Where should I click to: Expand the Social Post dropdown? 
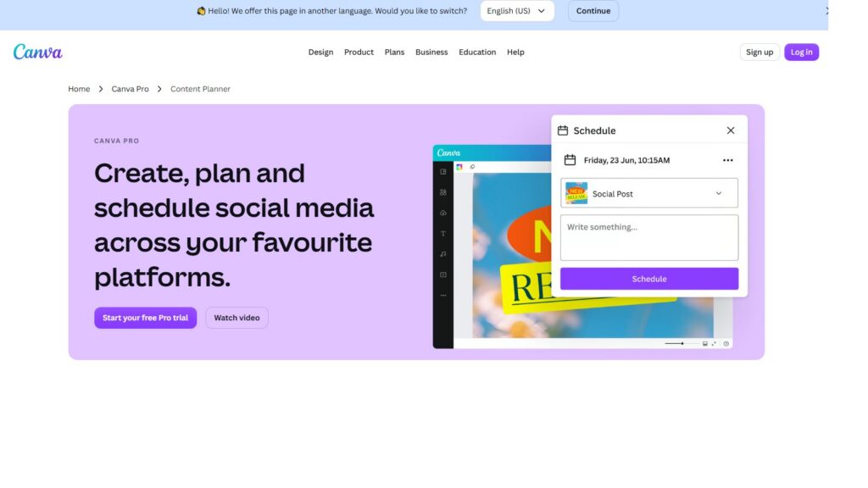[x=648, y=193]
